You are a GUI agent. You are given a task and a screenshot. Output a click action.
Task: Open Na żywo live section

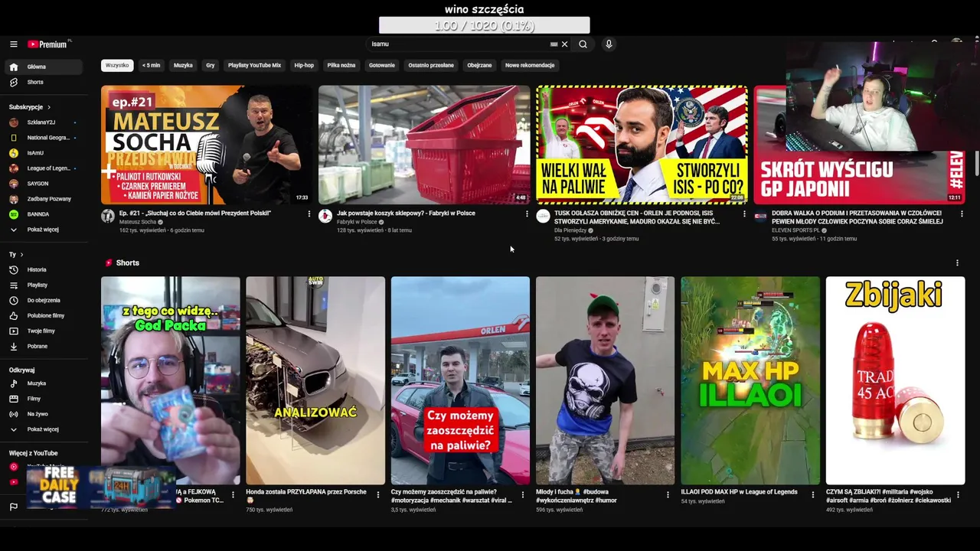click(44, 414)
